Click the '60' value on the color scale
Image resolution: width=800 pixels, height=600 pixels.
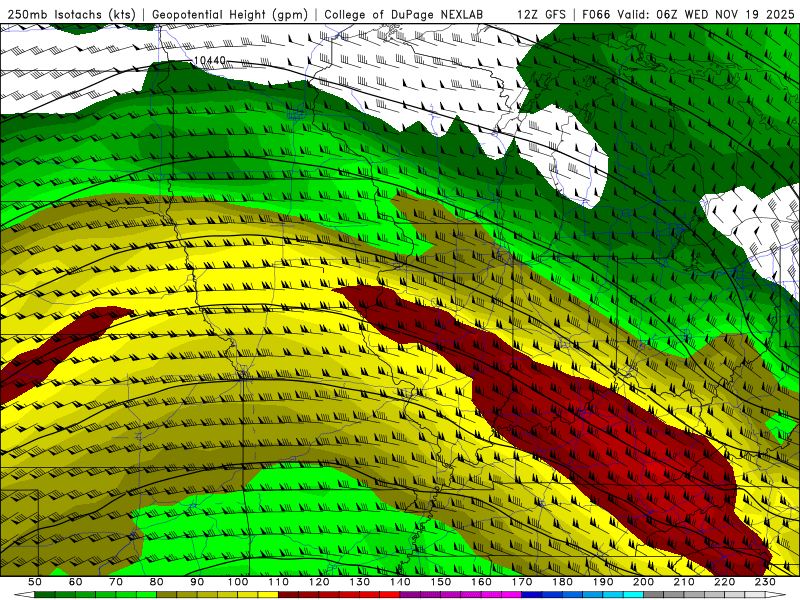point(76,582)
